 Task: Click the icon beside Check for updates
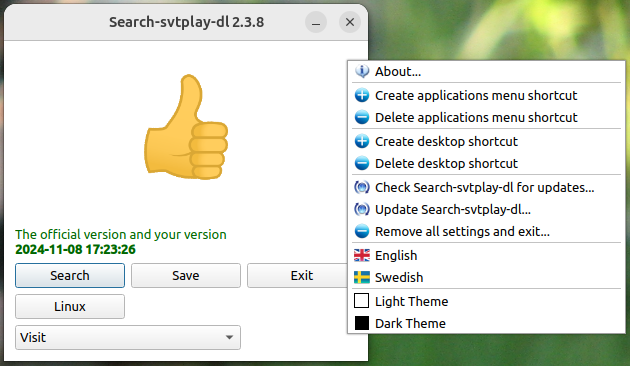tap(362, 187)
